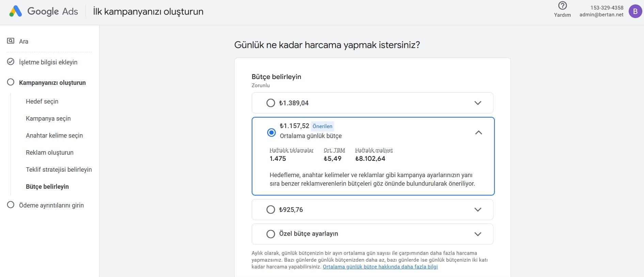Image resolution: width=644 pixels, height=277 pixels.
Task: Click the step circle beside Kampanyanızı oluşturun
Action: [11, 82]
